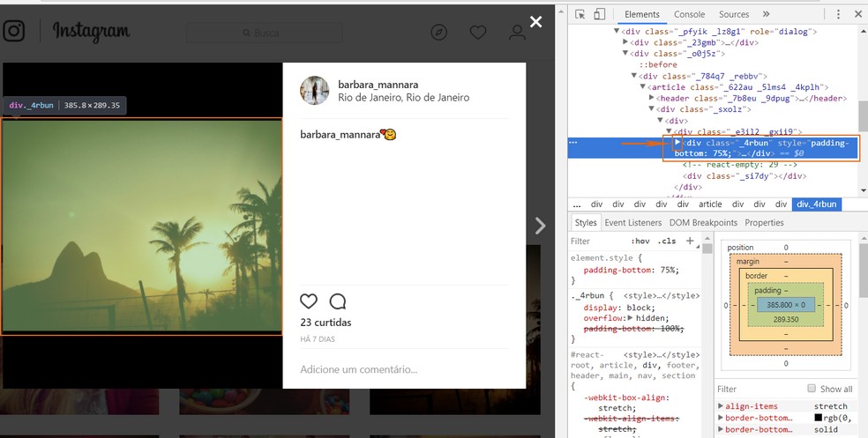Like the post with heart icon
This screenshot has height=438, width=868.
pos(309,301)
